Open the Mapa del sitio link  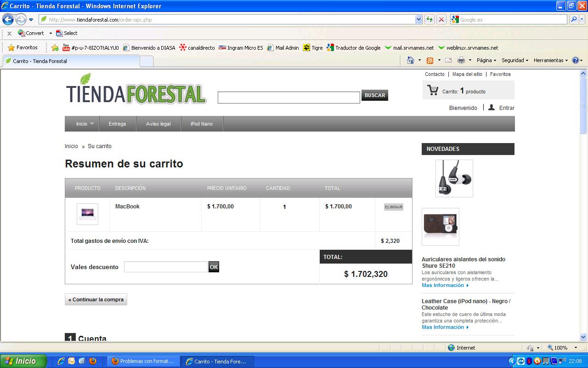point(467,74)
